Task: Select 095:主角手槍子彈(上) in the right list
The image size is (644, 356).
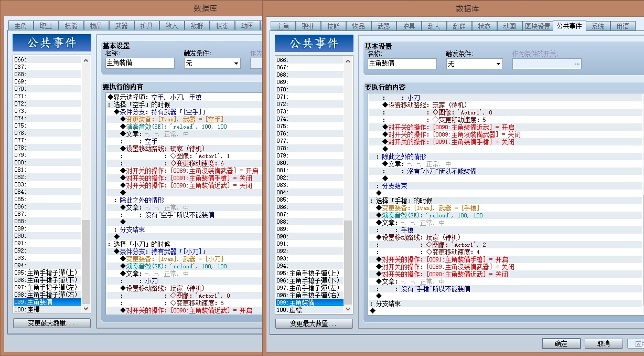Action: (x=310, y=273)
